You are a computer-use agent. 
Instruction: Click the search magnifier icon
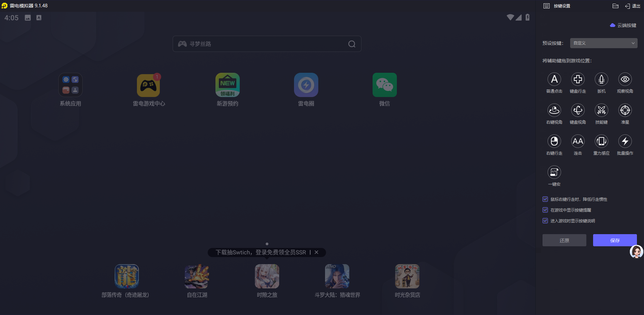[x=352, y=44]
